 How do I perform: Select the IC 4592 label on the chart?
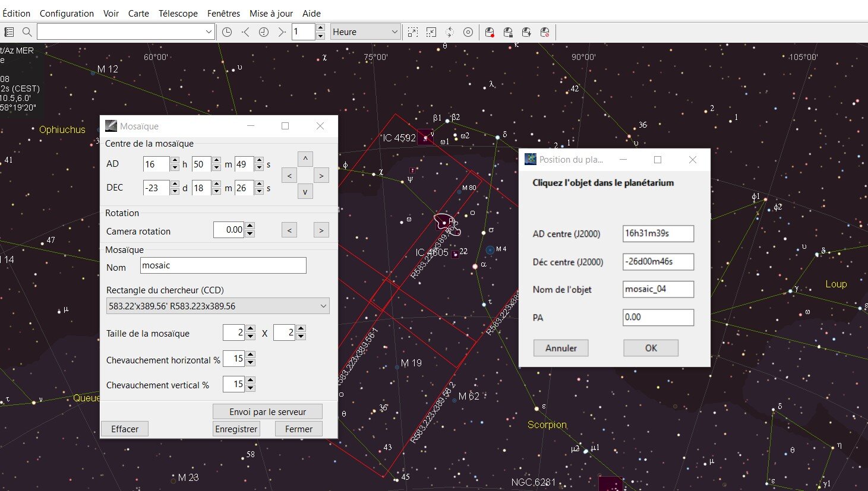click(399, 138)
